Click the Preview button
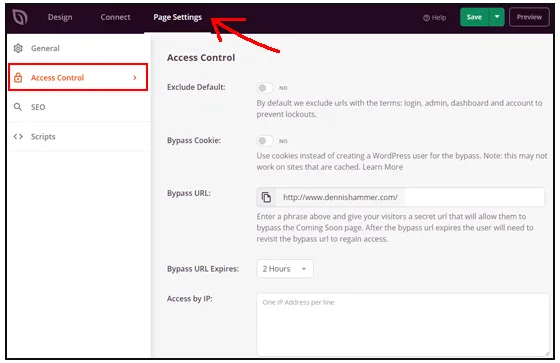 529,17
